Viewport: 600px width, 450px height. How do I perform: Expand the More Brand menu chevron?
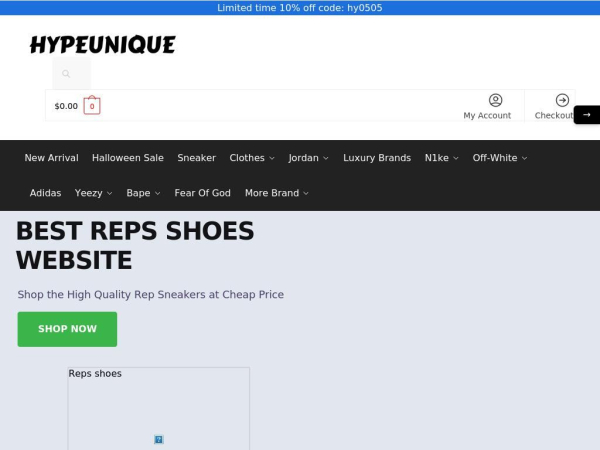tap(306, 193)
